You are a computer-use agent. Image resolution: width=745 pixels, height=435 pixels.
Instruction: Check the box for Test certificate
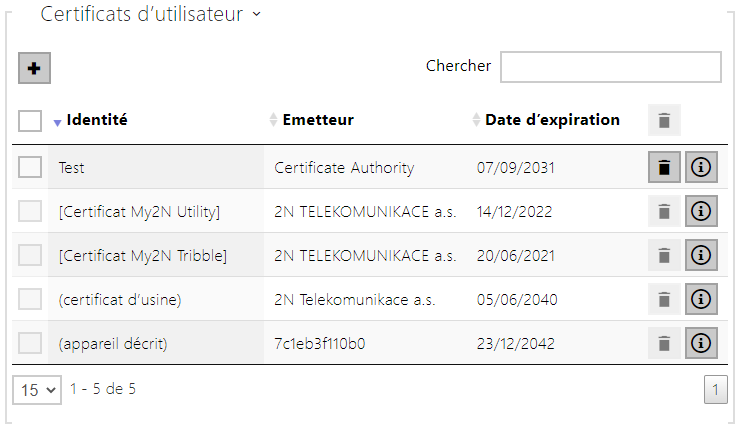coord(30,167)
